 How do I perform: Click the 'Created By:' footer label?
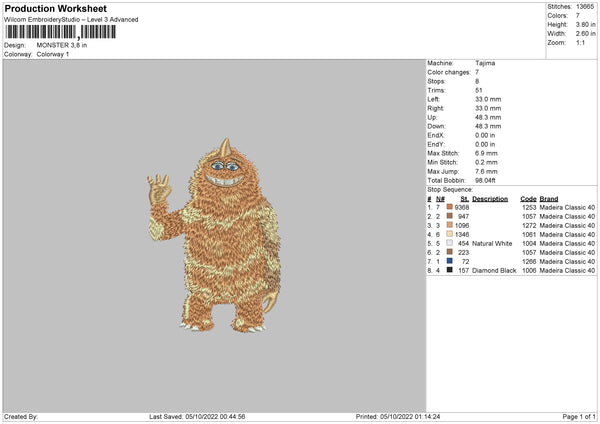[21, 417]
